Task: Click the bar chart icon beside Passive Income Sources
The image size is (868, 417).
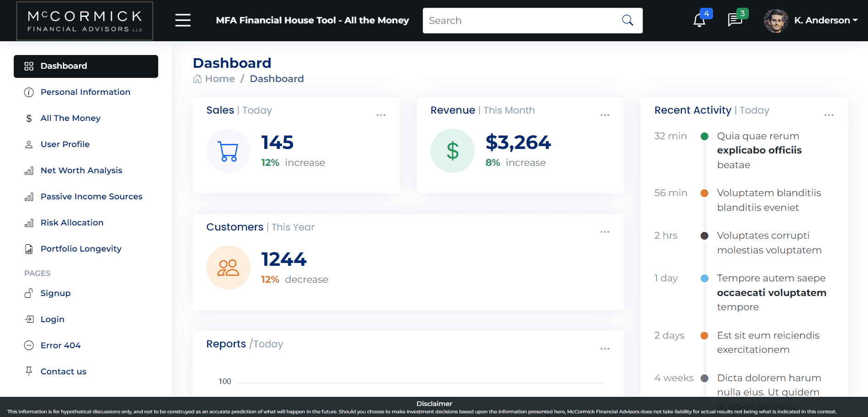Action: pyautogui.click(x=29, y=197)
